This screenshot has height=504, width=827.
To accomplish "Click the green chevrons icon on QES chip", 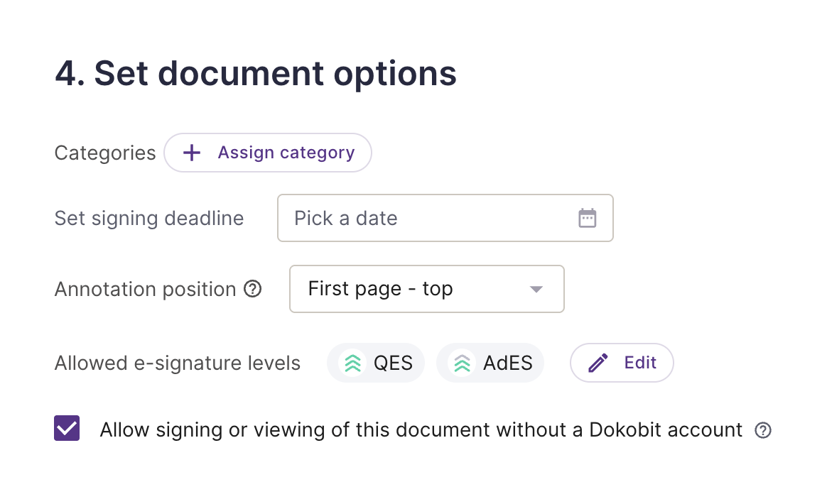I will (x=353, y=363).
